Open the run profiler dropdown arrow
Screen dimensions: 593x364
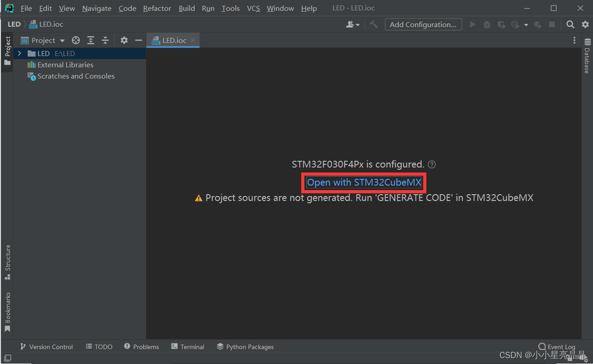pos(526,25)
